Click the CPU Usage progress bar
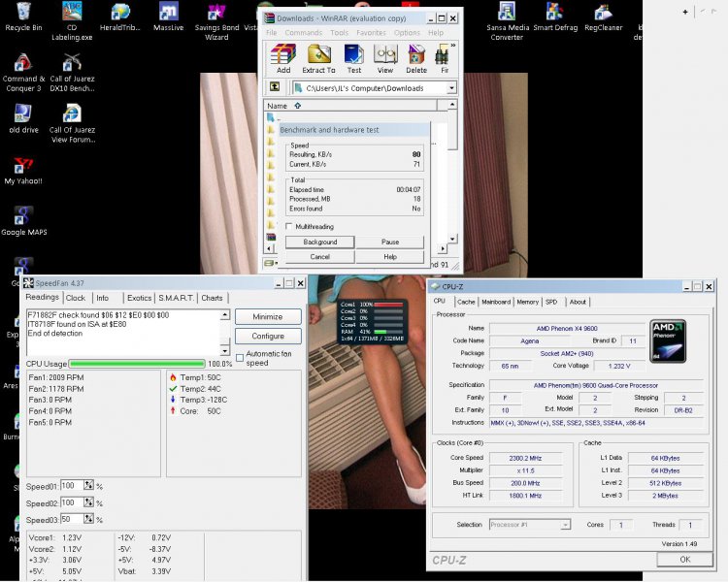This screenshot has height=582, width=728. [x=137, y=364]
